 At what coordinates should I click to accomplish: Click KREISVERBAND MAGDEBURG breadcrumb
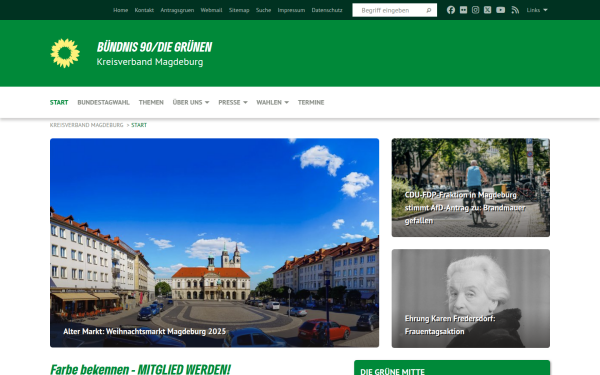point(86,125)
